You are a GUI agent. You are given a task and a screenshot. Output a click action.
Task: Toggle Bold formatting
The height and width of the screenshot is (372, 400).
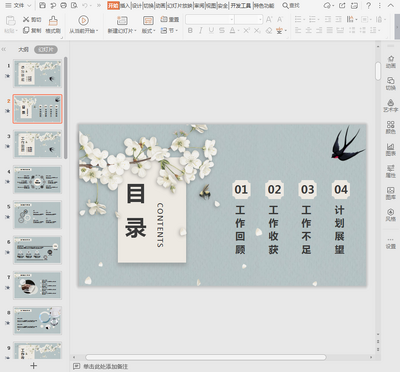(190, 31)
